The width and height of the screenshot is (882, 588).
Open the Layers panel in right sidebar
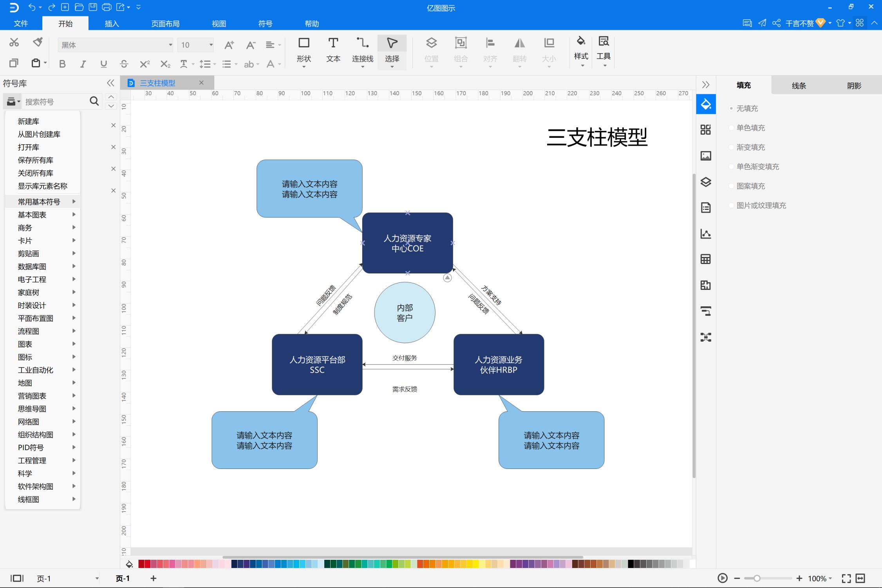[x=706, y=182]
